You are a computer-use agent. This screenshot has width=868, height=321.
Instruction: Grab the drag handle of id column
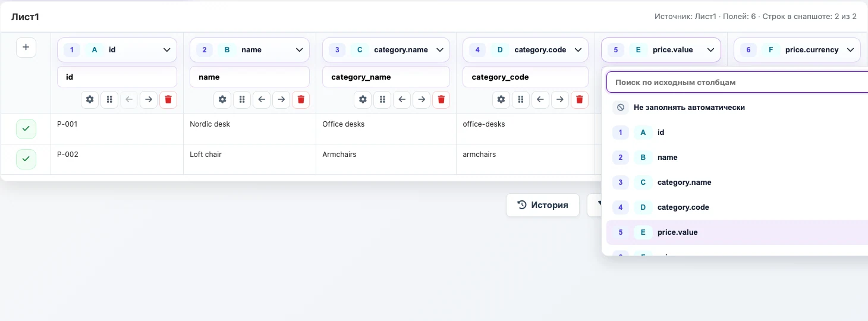(109, 99)
